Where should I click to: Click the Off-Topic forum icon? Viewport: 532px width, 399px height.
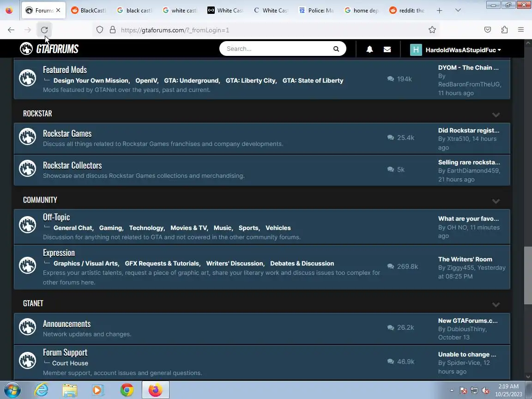pos(28,224)
